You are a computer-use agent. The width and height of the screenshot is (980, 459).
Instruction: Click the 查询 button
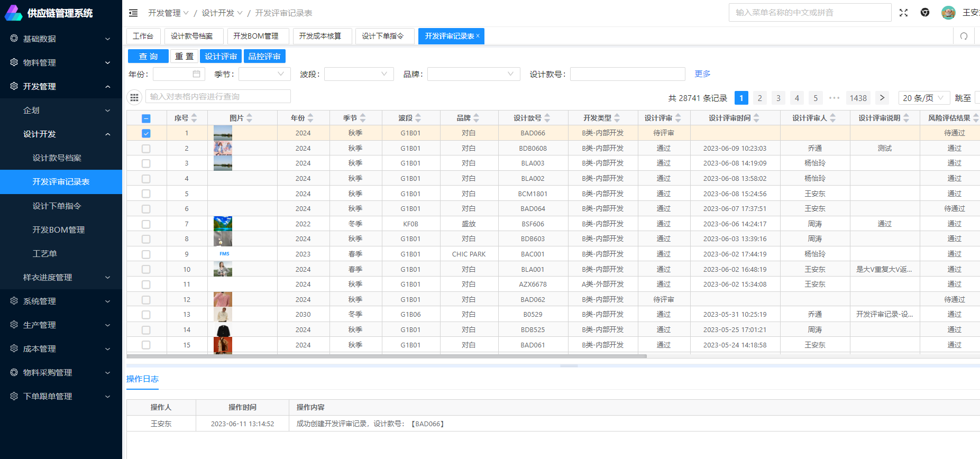pyautogui.click(x=148, y=56)
